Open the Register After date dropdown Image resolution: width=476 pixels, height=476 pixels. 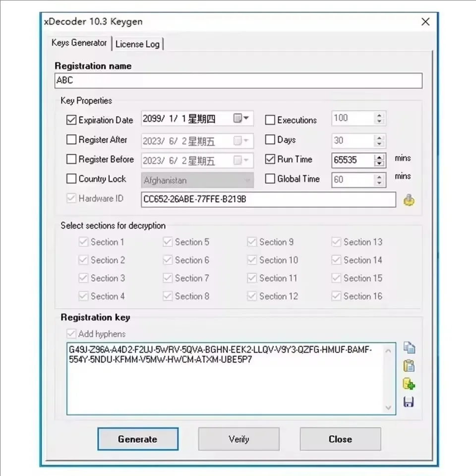coord(241,140)
